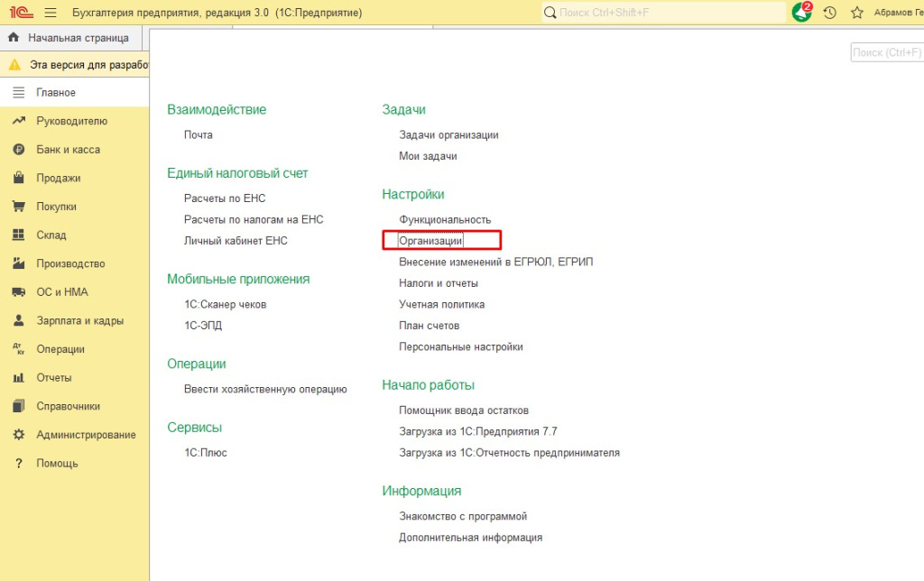The height and width of the screenshot is (581, 924).
Task: Open Учетная политика
Action: 442,305
